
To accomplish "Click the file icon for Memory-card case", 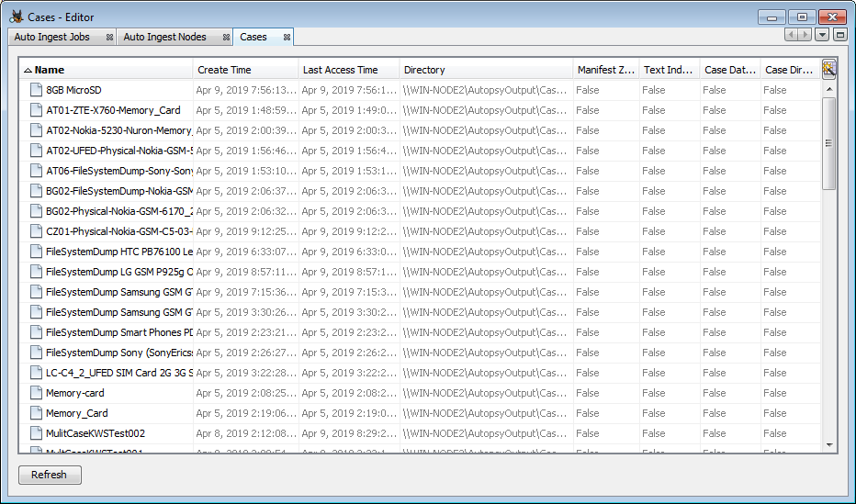I will [36, 393].
